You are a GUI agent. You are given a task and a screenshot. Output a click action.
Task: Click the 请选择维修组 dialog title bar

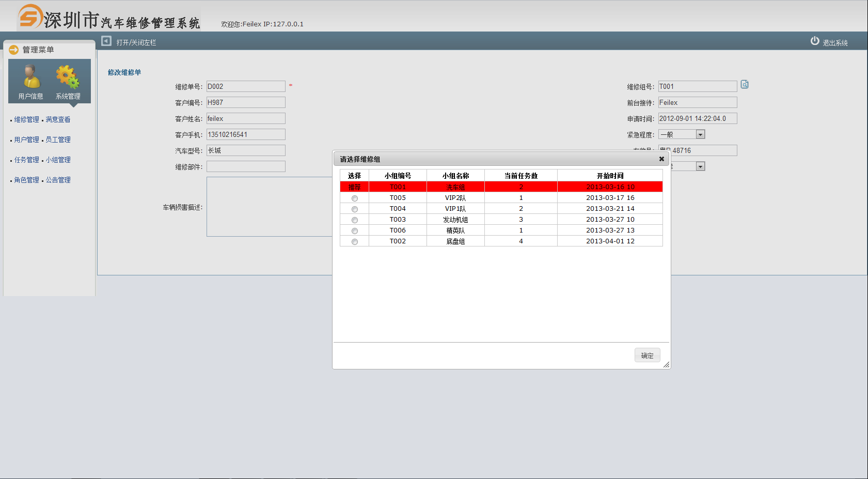501,159
